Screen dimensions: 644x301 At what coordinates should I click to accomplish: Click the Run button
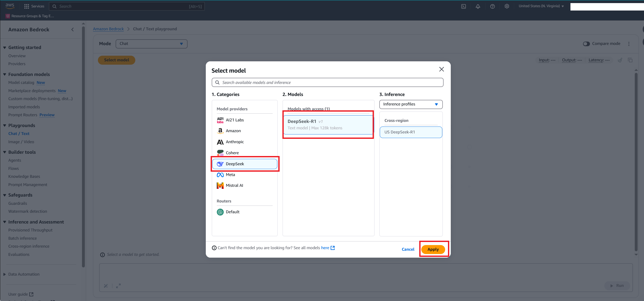coord(617,286)
